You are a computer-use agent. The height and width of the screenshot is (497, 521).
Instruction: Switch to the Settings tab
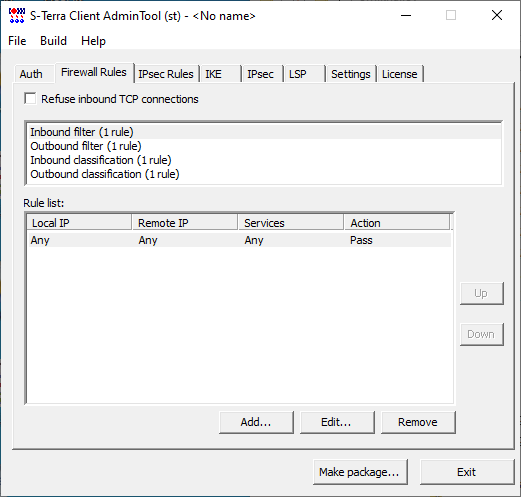click(x=351, y=74)
